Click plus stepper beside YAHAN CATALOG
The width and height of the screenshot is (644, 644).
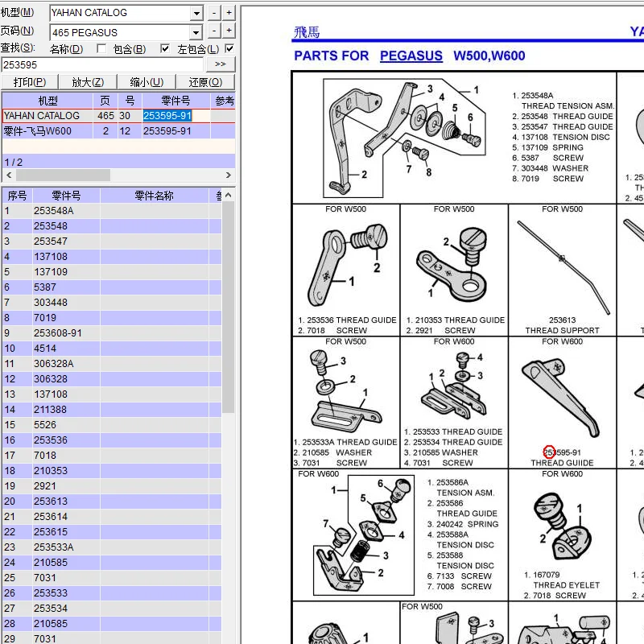click(229, 13)
